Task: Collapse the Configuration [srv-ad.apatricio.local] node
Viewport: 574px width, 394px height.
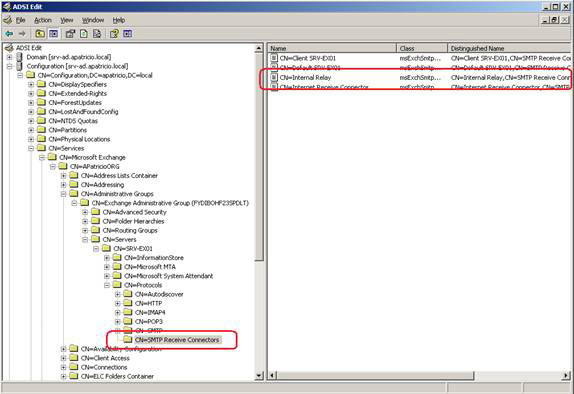Action: coord(10,66)
